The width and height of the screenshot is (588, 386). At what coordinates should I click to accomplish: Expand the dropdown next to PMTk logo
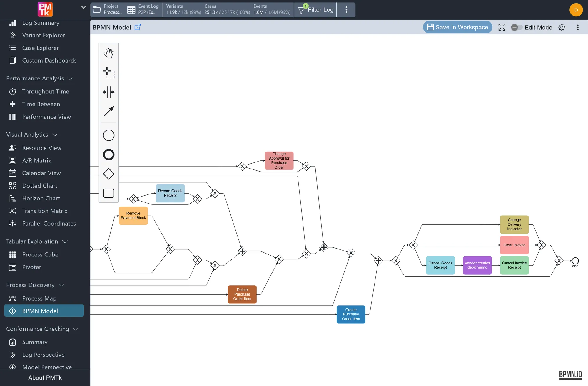click(x=83, y=7)
